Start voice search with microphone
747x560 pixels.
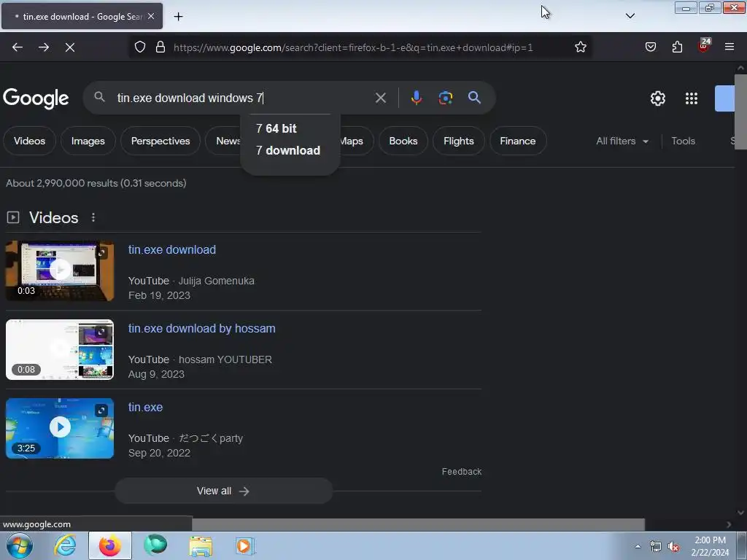[417, 98]
